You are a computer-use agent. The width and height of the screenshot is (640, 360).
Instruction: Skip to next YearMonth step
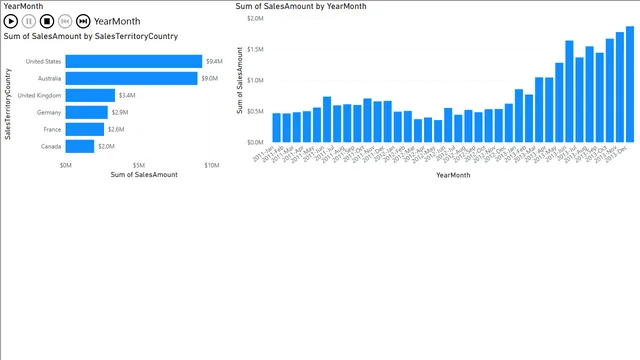click(x=83, y=21)
